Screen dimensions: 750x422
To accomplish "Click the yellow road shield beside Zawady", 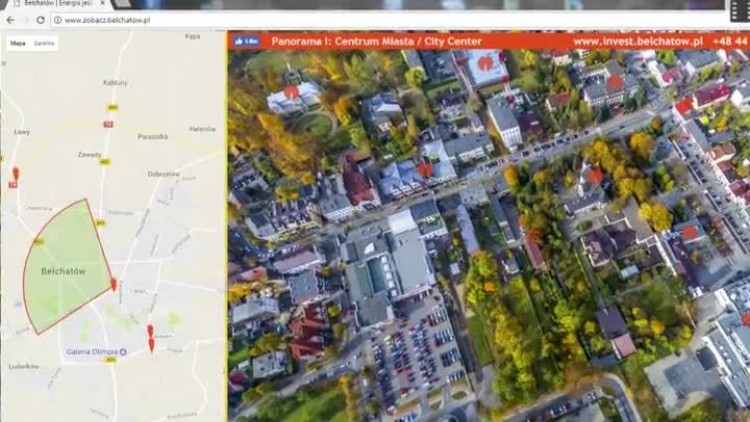I will pyautogui.click(x=104, y=162).
